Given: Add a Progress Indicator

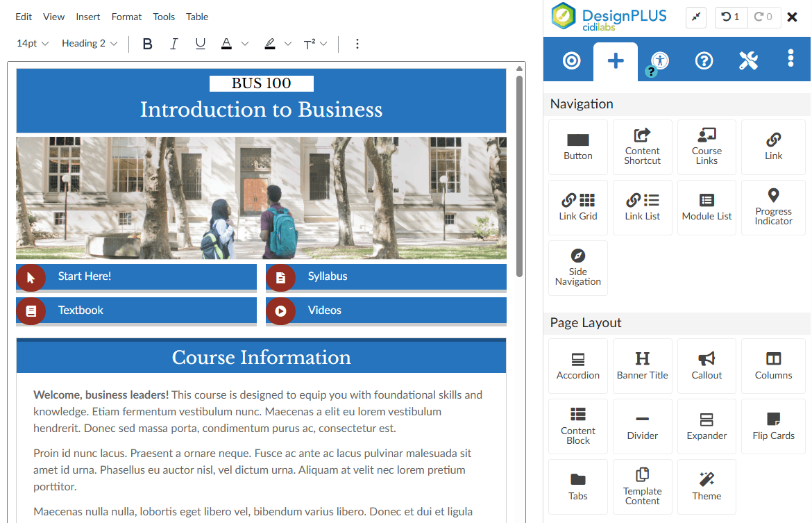Looking at the screenshot, I should [x=773, y=208].
